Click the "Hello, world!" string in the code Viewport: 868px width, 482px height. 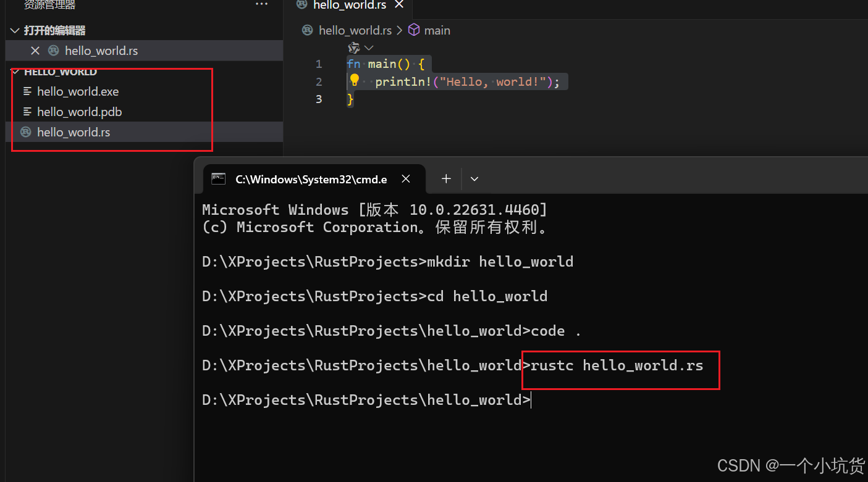(x=493, y=81)
